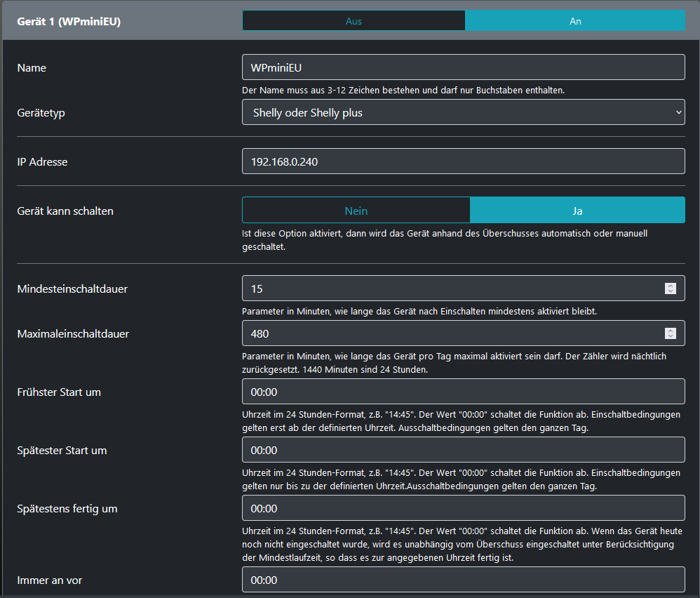Image resolution: width=700 pixels, height=598 pixels.
Task: Increase Maximaleinschaltdauer with the up arrow
Action: [671, 331]
